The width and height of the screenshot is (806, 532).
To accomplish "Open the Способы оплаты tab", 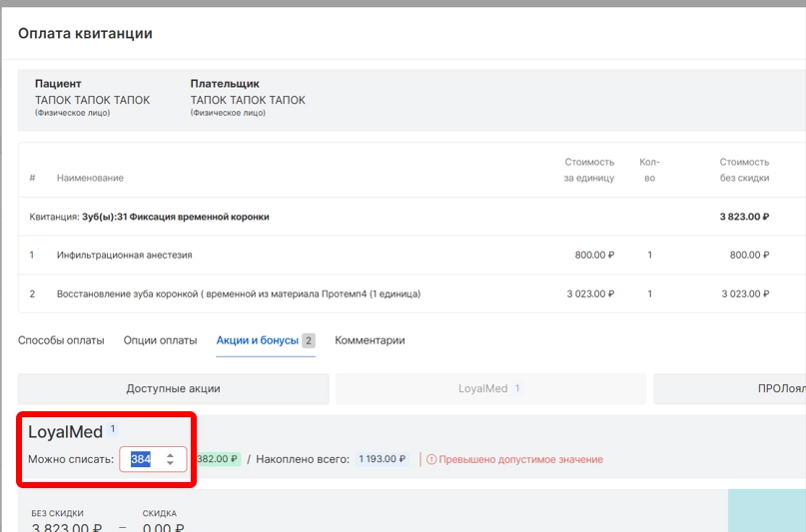I will [x=61, y=340].
